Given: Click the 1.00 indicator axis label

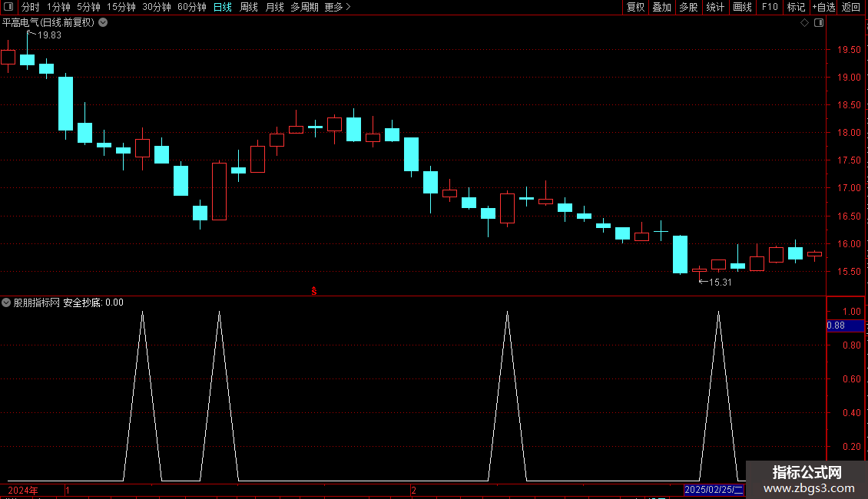Looking at the screenshot, I should coord(851,312).
